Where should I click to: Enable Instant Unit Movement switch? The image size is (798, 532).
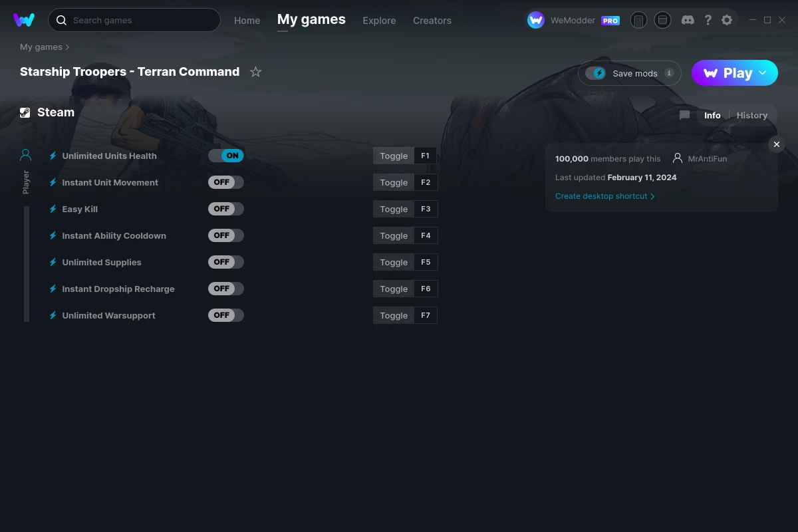click(x=226, y=182)
